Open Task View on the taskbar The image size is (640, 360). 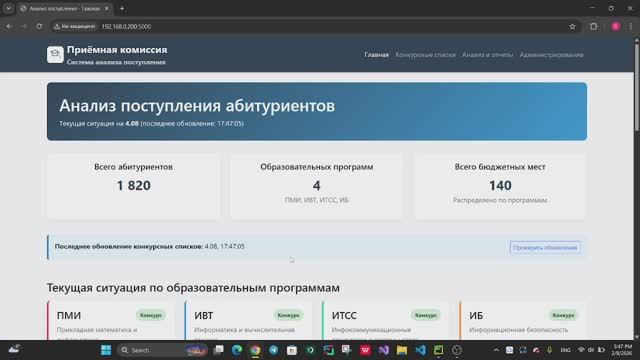click(x=219, y=350)
